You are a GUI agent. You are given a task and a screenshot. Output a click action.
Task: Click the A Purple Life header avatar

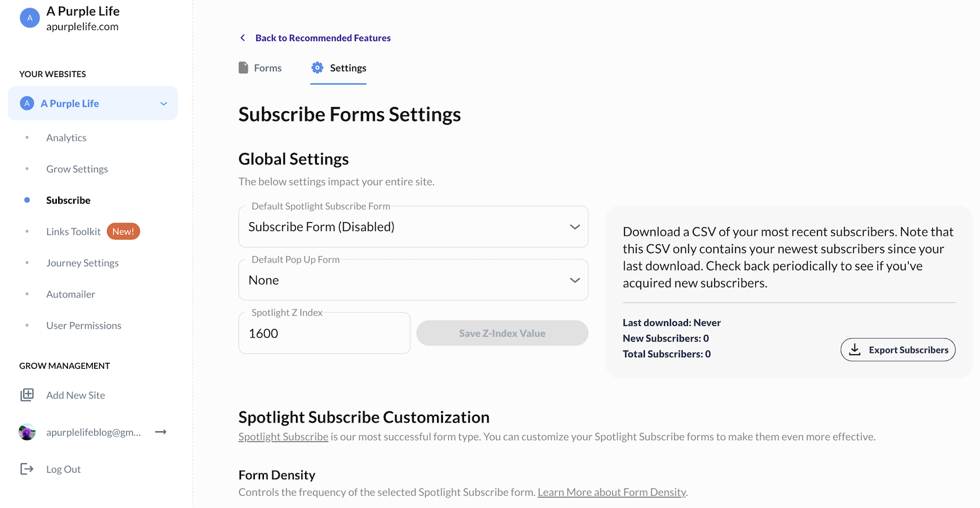point(30,18)
